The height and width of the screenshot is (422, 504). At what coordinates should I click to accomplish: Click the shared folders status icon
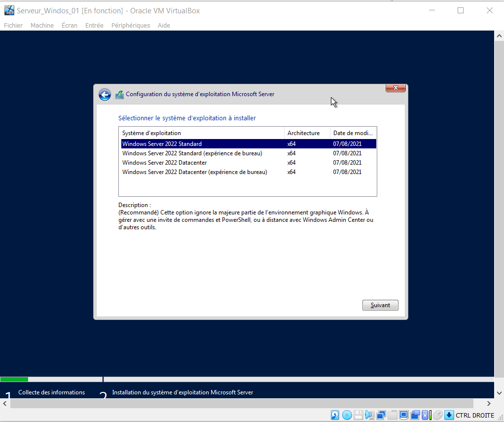pyautogui.click(x=392, y=415)
